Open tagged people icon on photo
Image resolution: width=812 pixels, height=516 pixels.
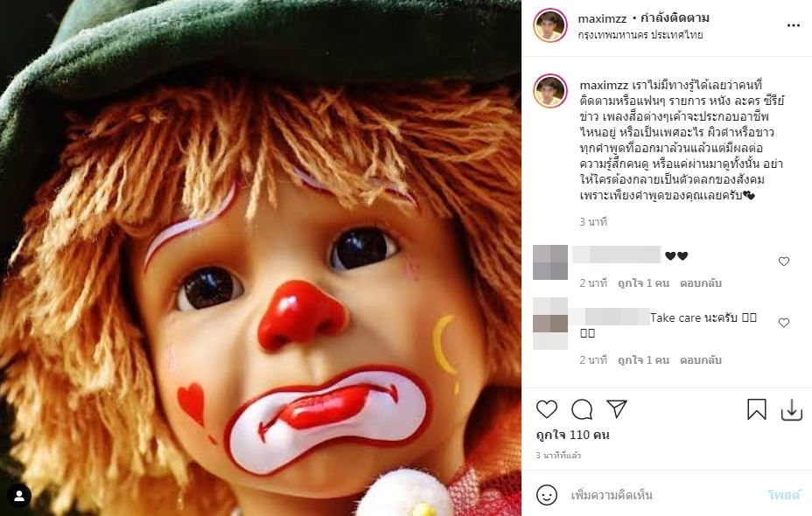tap(19, 496)
